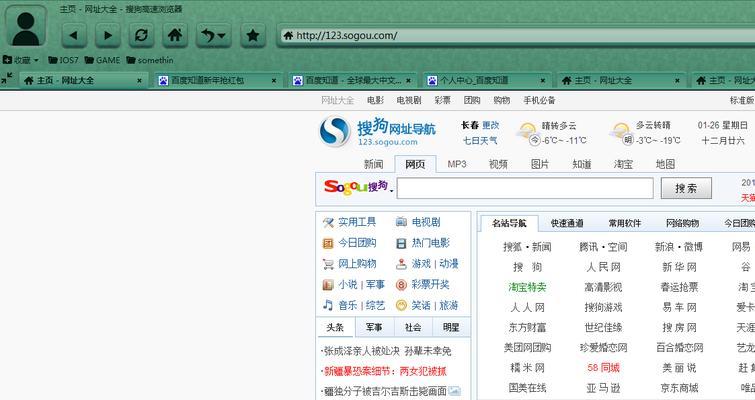Select the 知道 search tab

tap(582, 164)
